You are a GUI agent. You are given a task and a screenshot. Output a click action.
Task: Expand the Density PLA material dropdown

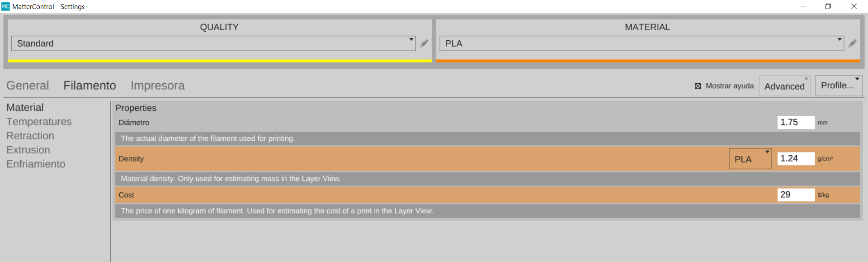click(750, 159)
